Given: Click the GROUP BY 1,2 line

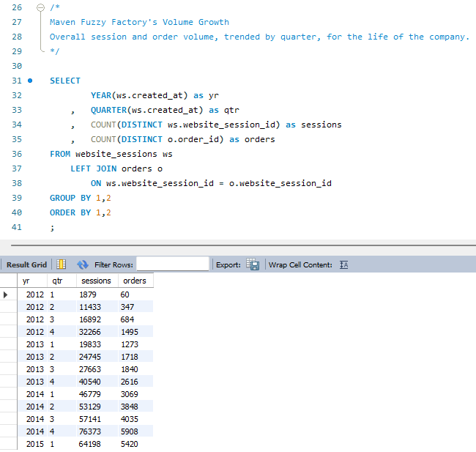Looking at the screenshot, I should pos(81,198).
